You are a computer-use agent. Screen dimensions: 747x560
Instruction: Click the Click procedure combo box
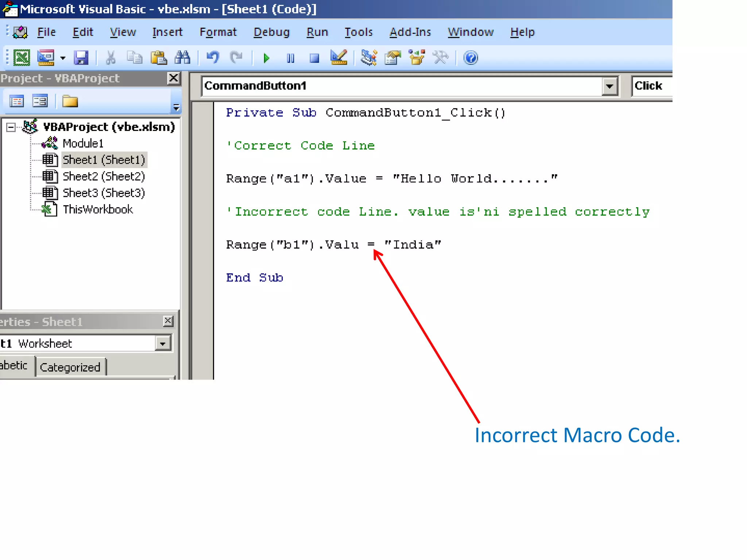(652, 86)
